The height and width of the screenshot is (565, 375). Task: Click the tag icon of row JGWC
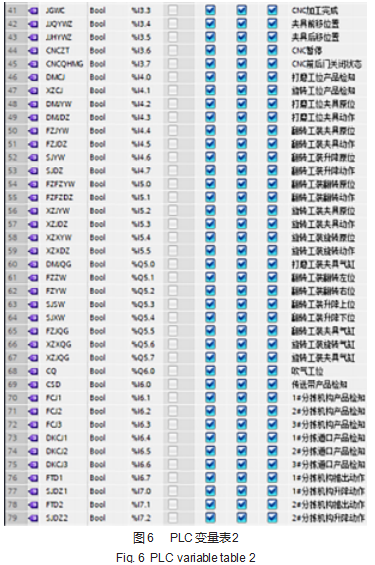(34, 11)
